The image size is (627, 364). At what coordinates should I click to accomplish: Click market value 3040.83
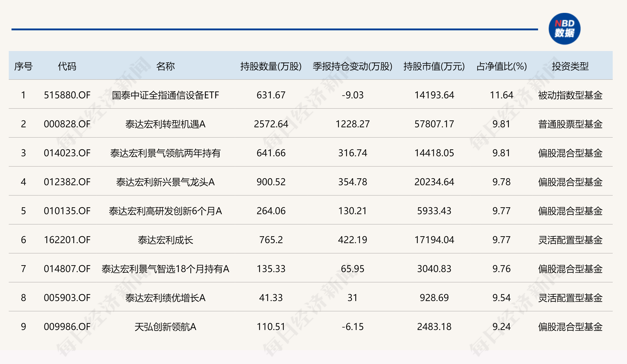[x=434, y=269]
